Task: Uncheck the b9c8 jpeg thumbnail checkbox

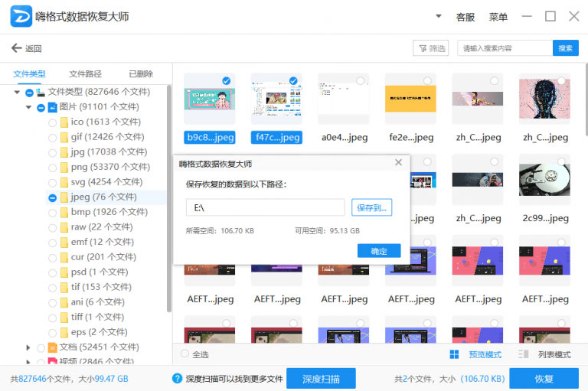Action: (227, 80)
